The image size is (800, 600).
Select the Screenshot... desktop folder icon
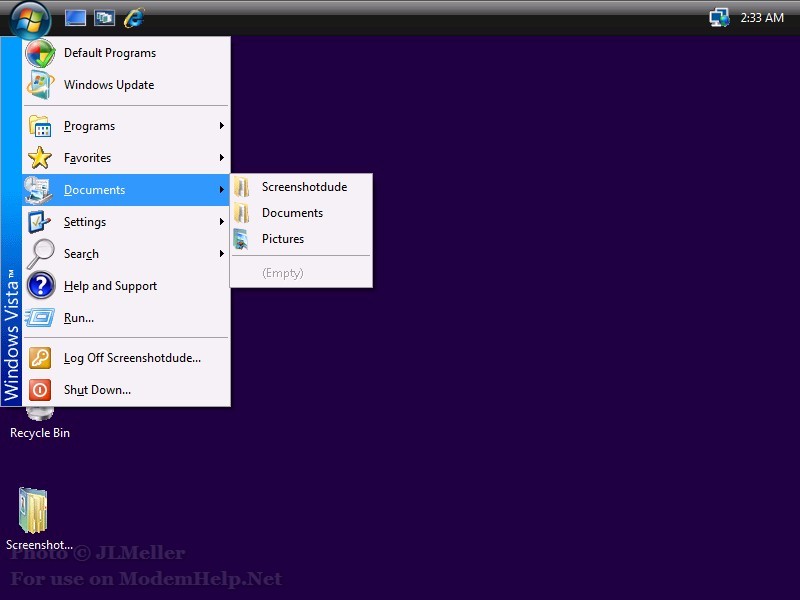pyautogui.click(x=33, y=510)
